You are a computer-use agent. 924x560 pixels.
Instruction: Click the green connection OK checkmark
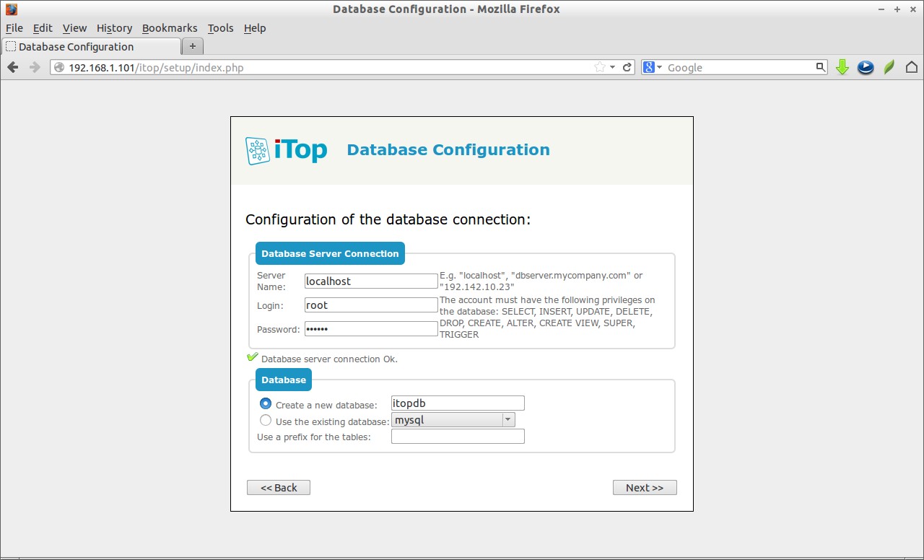coord(252,357)
